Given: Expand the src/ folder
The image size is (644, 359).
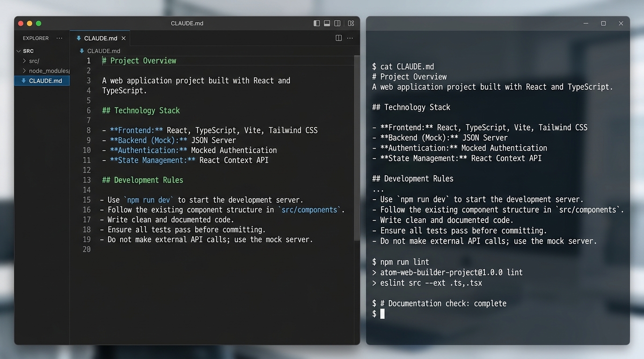Looking at the screenshot, I should click(x=24, y=61).
